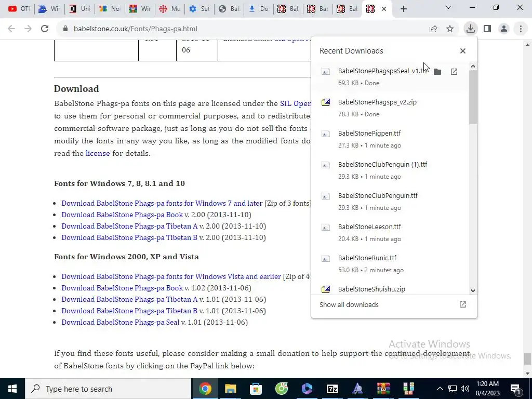Open BabelStonePhagspa_v2.zip download entry
This screenshot has width=532, height=399.
[390, 108]
